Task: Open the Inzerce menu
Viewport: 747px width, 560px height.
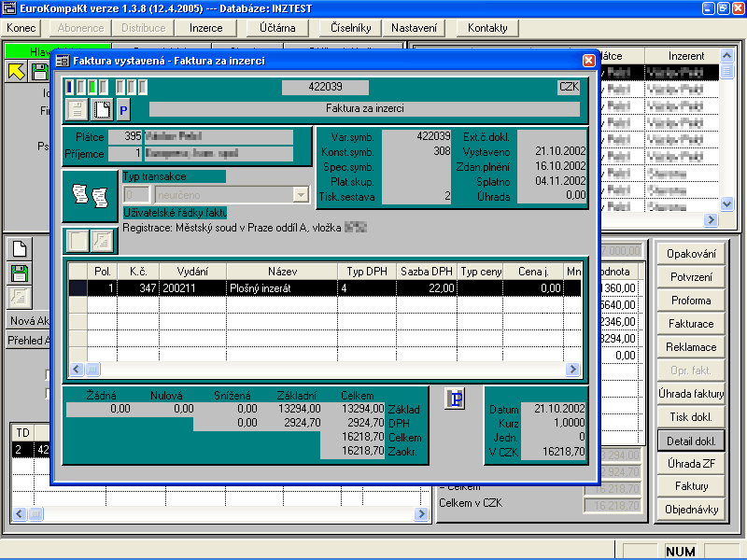Action: [205, 28]
